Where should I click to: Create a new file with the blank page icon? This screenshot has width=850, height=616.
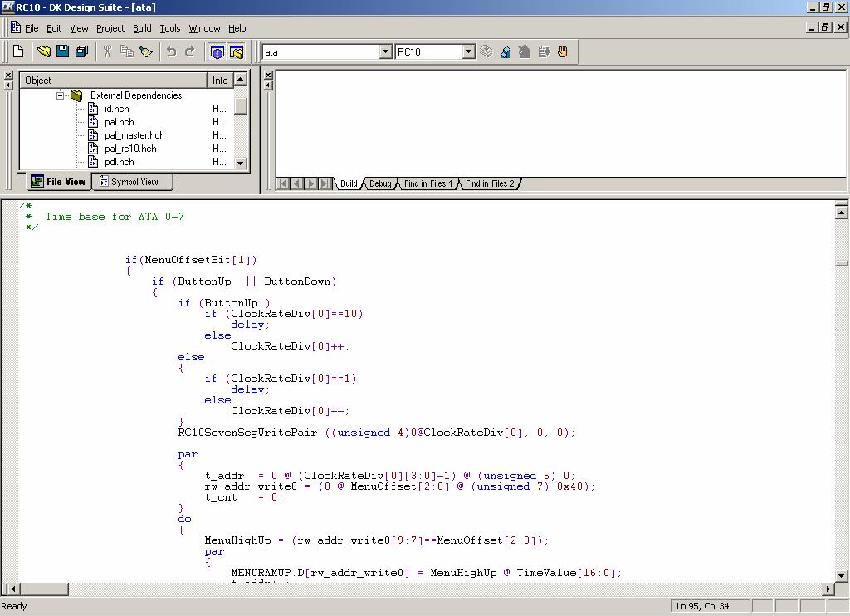coord(18,51)
